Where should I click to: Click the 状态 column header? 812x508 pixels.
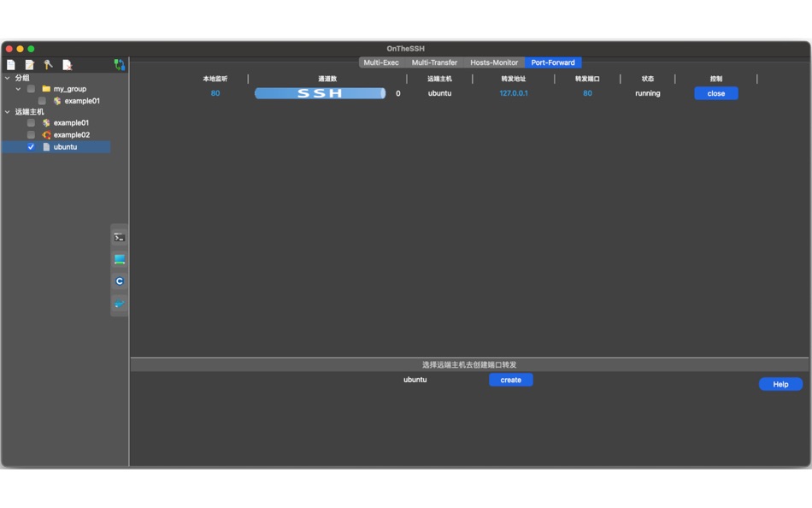648,79
